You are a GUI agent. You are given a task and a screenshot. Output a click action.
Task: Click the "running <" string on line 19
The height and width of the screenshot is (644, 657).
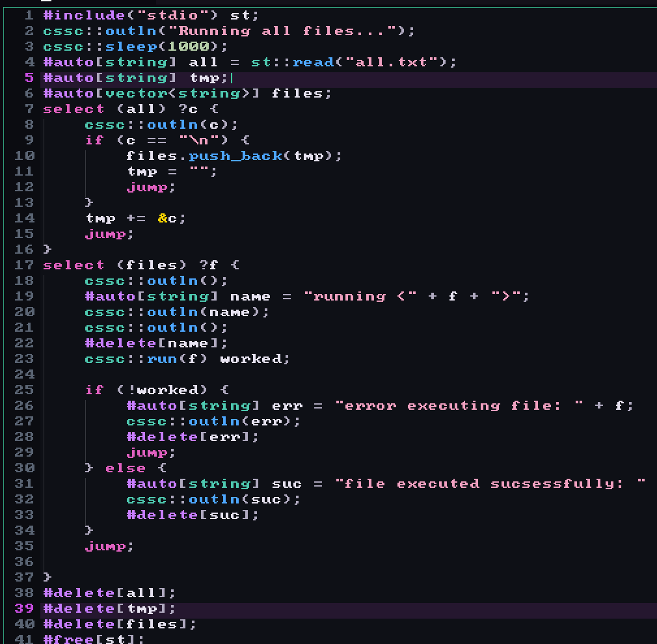click(x=360, y=296)
